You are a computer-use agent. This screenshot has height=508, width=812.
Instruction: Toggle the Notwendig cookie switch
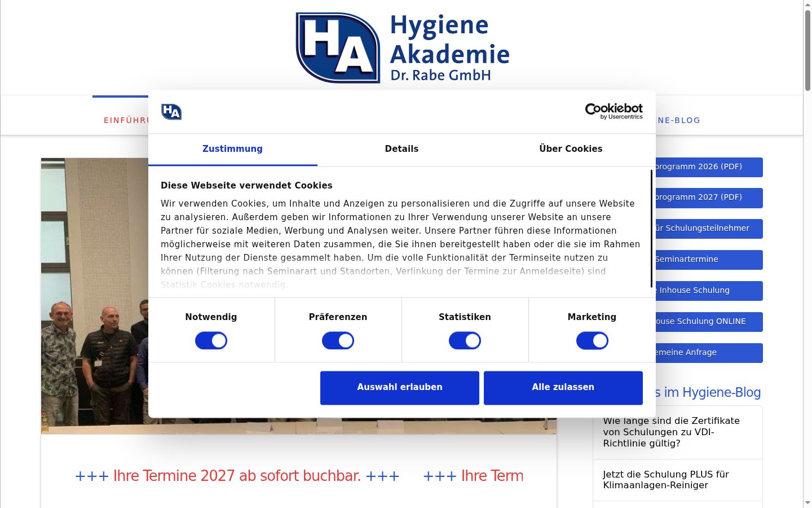211,340
